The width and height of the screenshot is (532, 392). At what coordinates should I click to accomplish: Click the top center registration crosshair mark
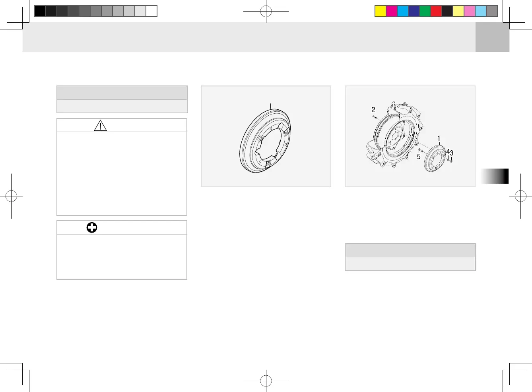tap(266, 12)
